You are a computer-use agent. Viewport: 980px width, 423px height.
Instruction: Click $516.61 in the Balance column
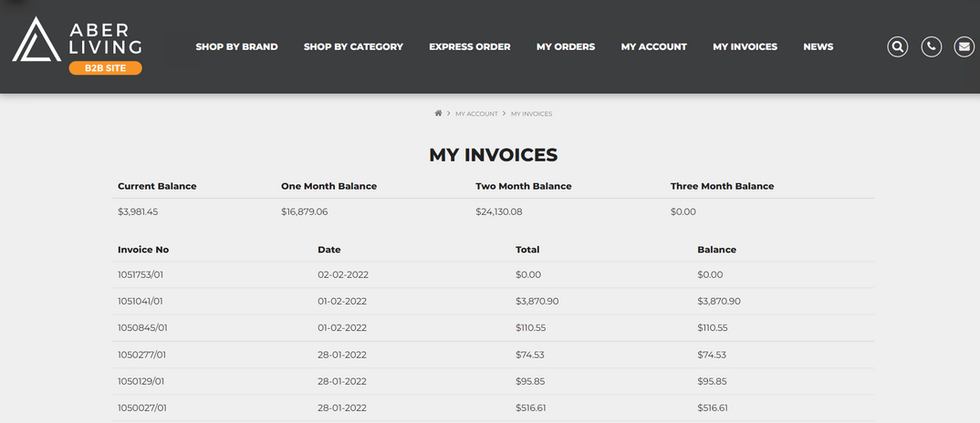(713, 408)
